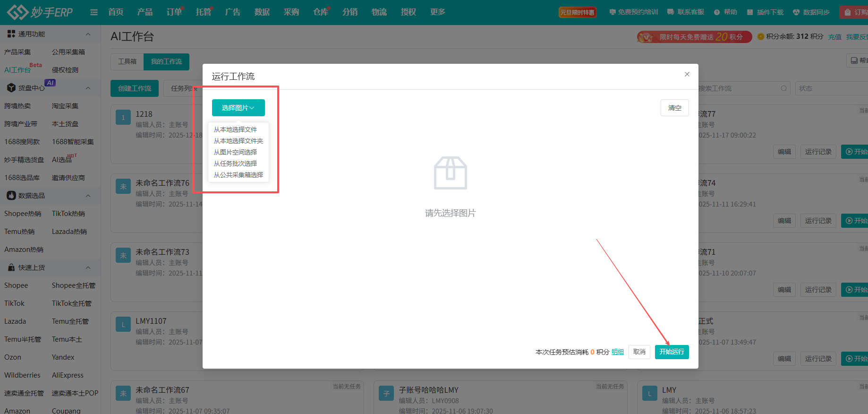The width and height of the screenshot is (868, 414).
Task: Close the 运行工作流 dialog with X
Action: tap(687, 74)
